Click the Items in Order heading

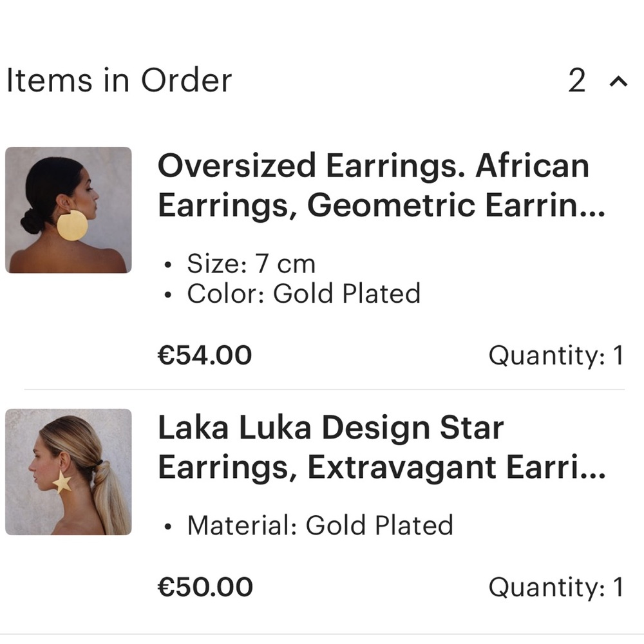click(118, 80)
